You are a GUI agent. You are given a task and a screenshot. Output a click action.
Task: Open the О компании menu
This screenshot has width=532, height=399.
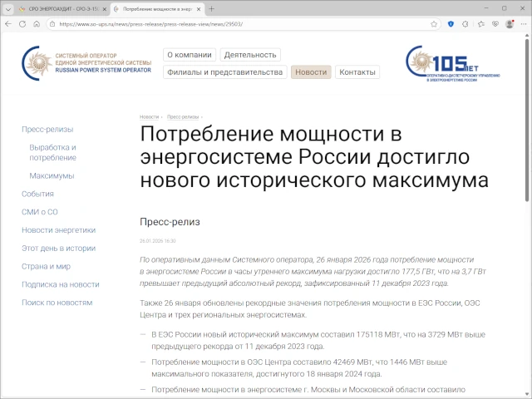[x=190, y=55]
